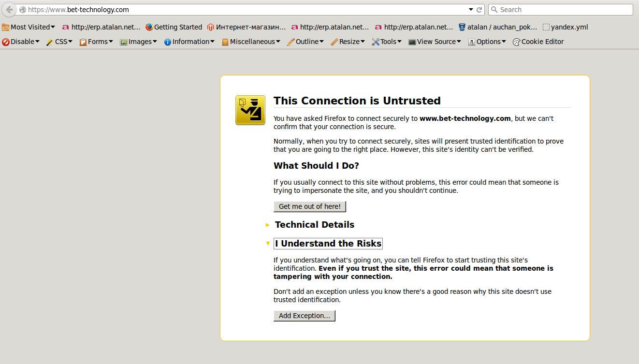
Task: Open atalan / auchan_pok bookmark
Action: coord(498,27)
